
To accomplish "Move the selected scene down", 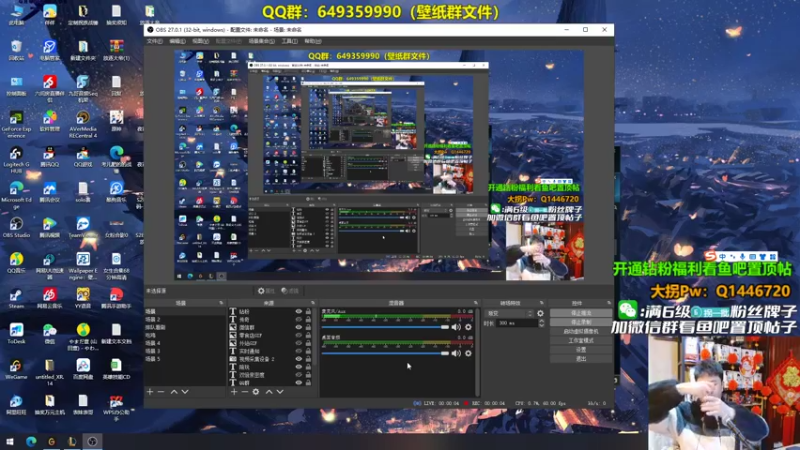I will tap(185, 392).
